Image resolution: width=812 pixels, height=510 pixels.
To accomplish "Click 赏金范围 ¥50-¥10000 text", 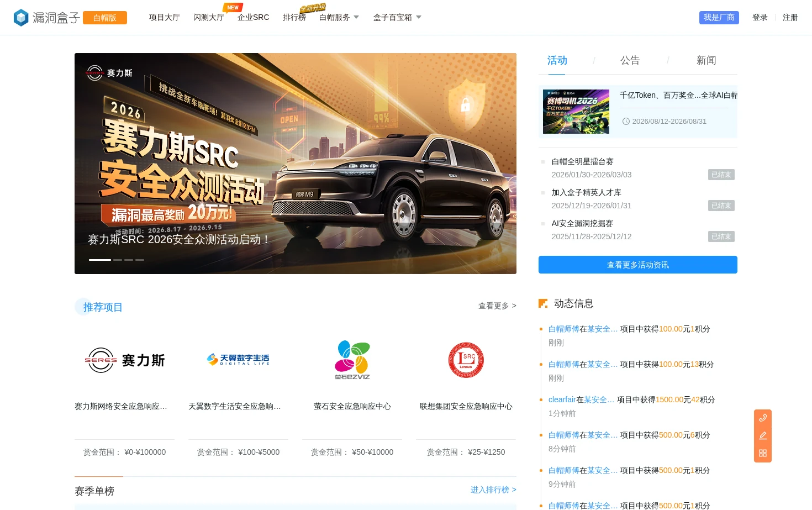I will click(x=352, y=452).
